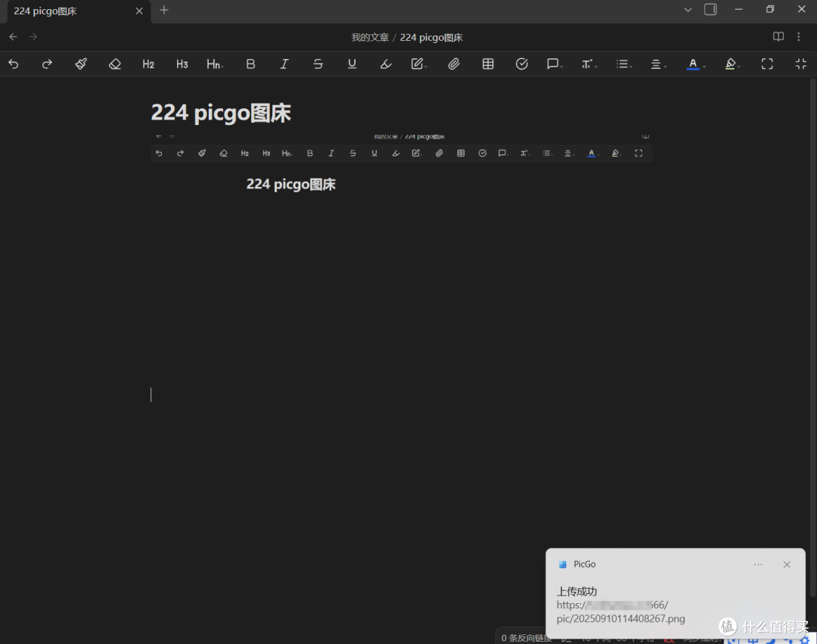Insert a table with grid icon

(488, 64)
